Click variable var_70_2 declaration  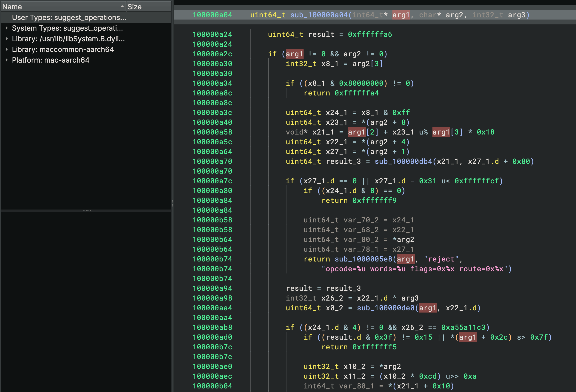(x=361, y=220)
